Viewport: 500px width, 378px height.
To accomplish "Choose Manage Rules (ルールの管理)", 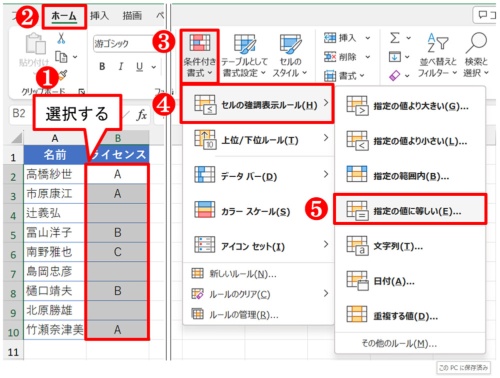I will (x=259, y=314).
